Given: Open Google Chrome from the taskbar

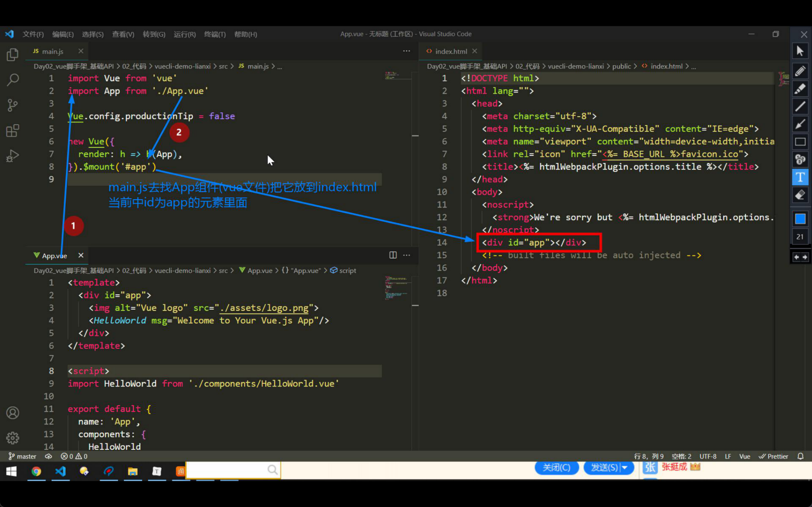Looking at the screenshot, I should click(x=36, y=472).
